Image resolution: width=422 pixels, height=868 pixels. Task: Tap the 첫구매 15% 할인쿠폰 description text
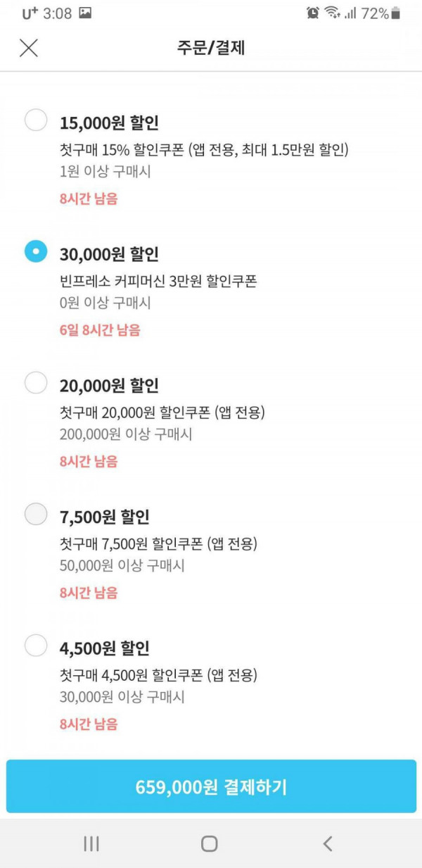tap(204, 150)
